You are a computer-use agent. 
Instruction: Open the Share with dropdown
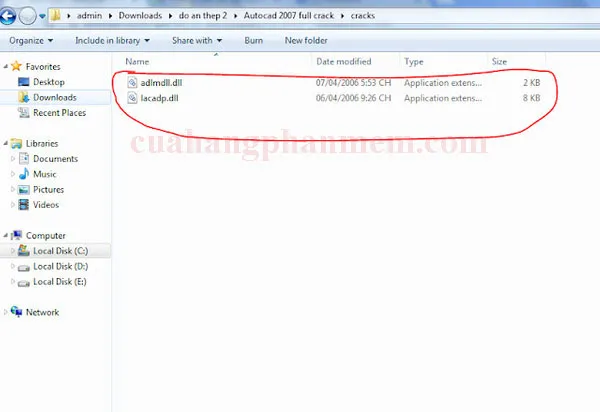(x=197, y=40)
